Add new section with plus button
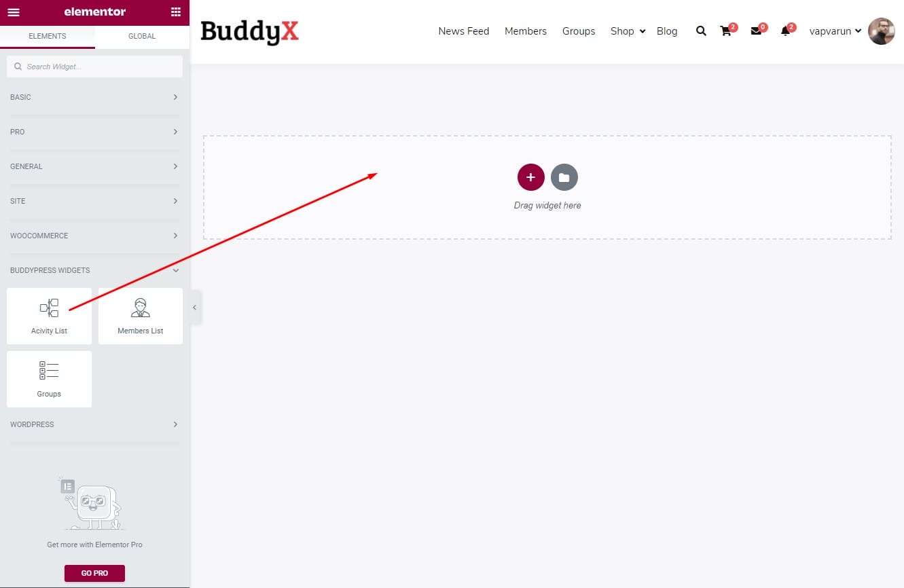This screenshot has width=904, height=588. [x=530, y=177]
